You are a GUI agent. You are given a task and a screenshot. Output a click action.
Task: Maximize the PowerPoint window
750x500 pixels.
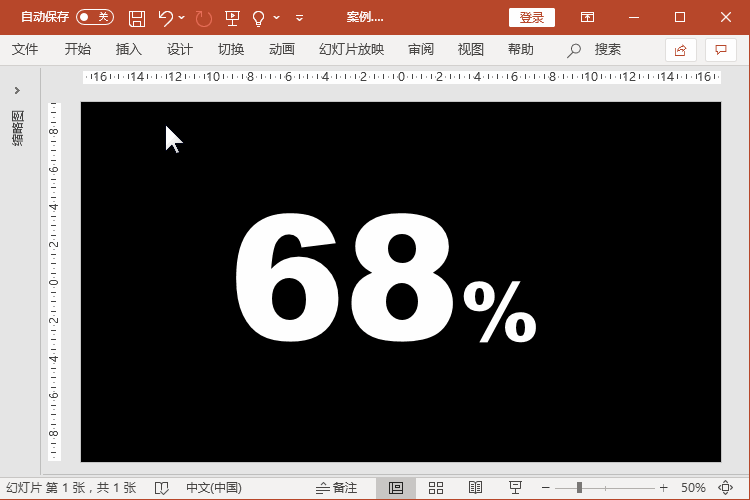point(680,18)
